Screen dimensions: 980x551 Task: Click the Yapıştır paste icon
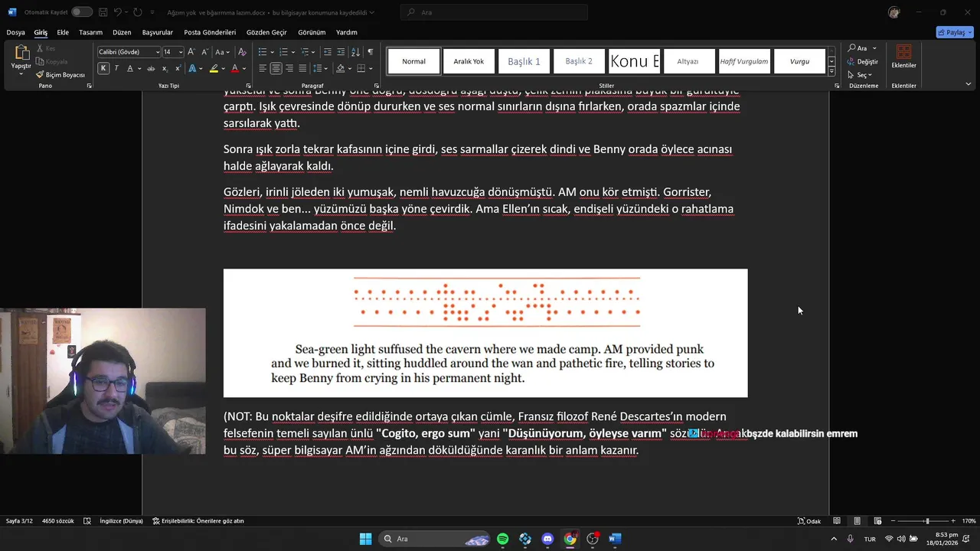coord(21,54)
